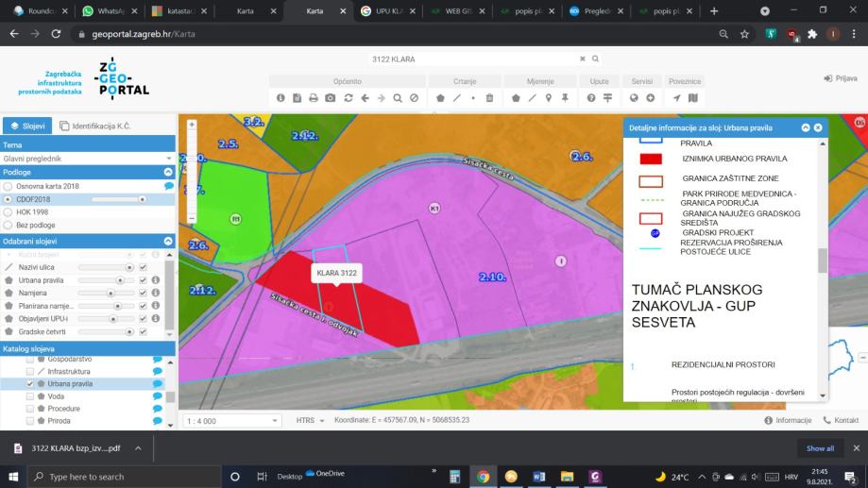Click the Show all downloads button
Viewport: 868px width, 488px height.
tap(819, 448)
